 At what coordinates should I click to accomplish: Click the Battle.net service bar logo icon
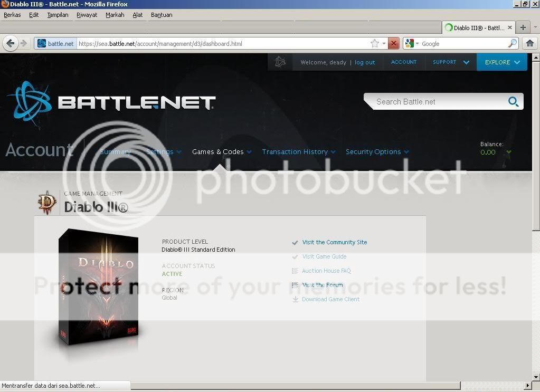click(x=280, y=62)
